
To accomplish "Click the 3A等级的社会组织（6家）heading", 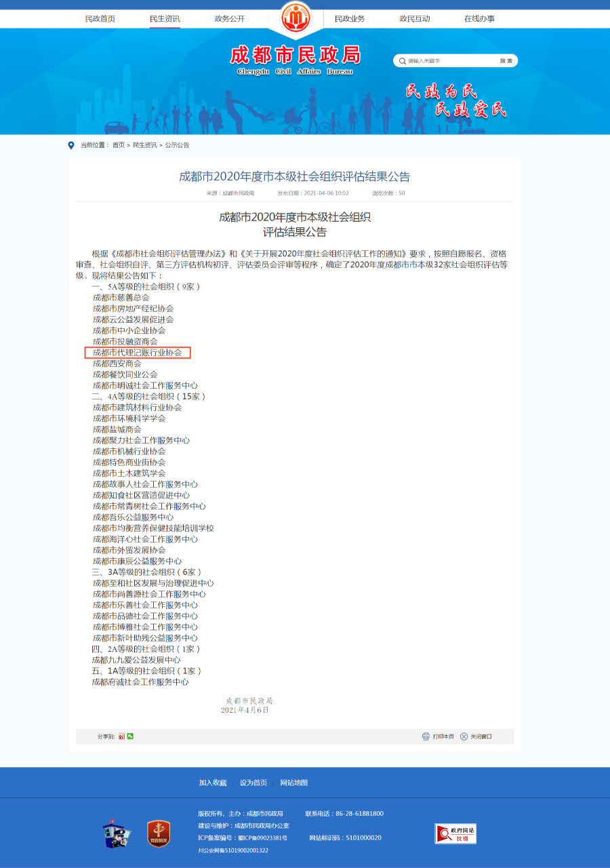I will (x=146, y=572).
